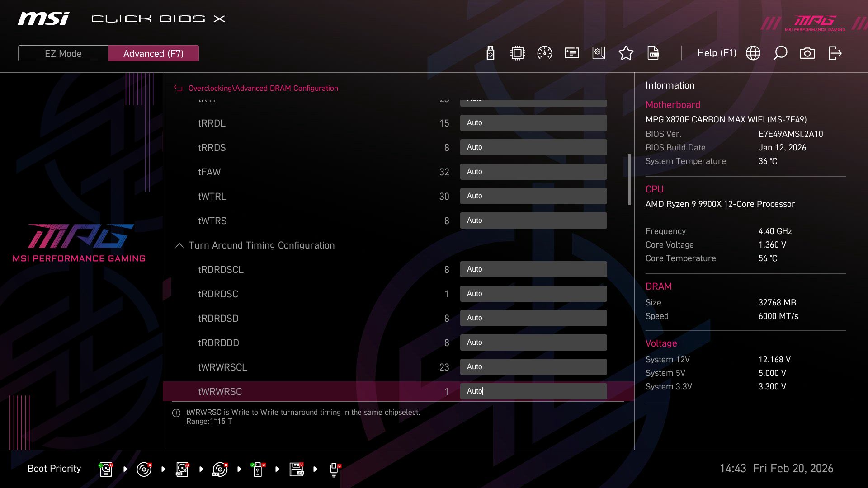View the BIOS log file icon
The width and height of the screenshot is (868, 488).
click(653, 53)
